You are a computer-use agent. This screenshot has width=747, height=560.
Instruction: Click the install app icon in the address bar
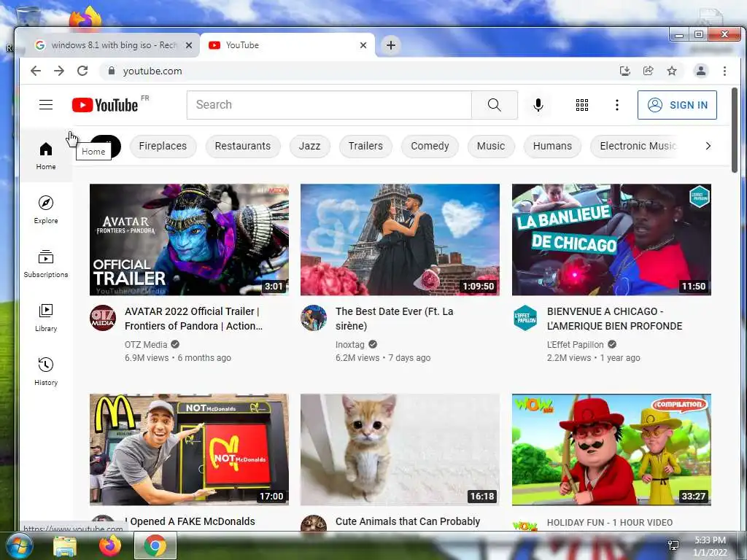click(x=624, y=71)
